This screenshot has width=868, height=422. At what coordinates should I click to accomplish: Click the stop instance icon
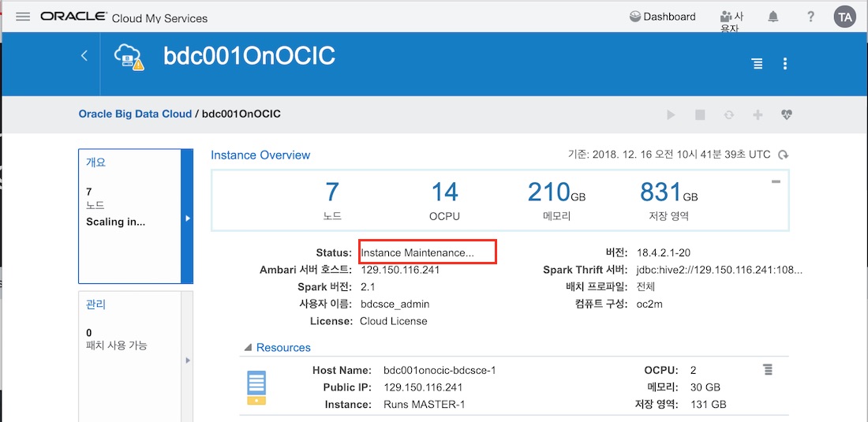click(700, 115)
